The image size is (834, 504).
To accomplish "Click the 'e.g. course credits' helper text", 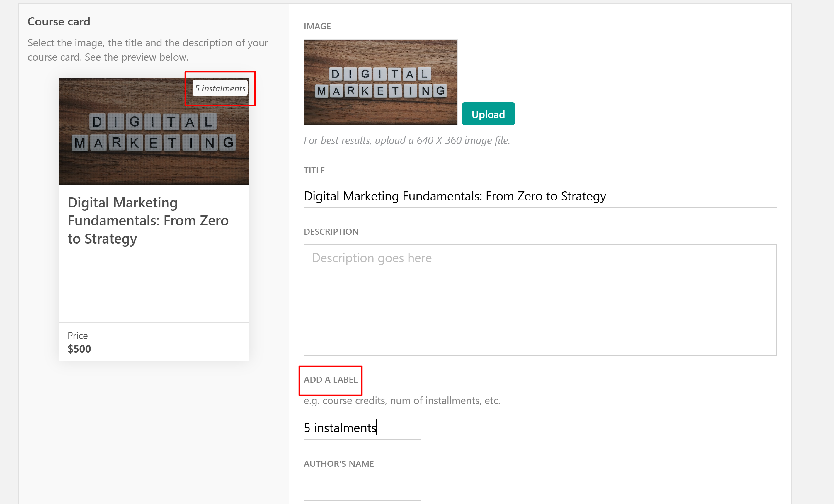I will tap(401, 401).
